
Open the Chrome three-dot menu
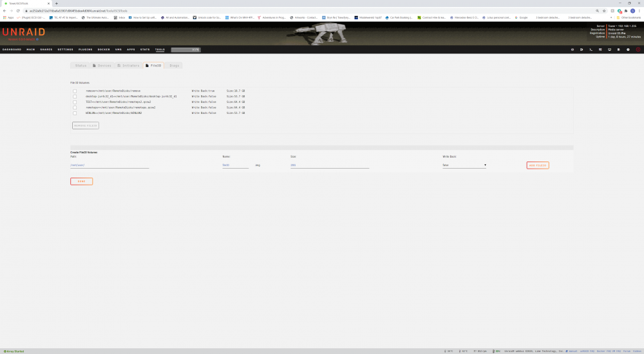tap(639, 11)
